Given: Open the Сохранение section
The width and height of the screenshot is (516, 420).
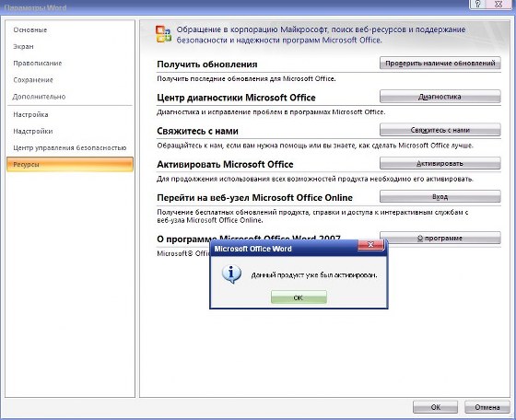Looking at the screenshot, I should (x=33, y=80).
